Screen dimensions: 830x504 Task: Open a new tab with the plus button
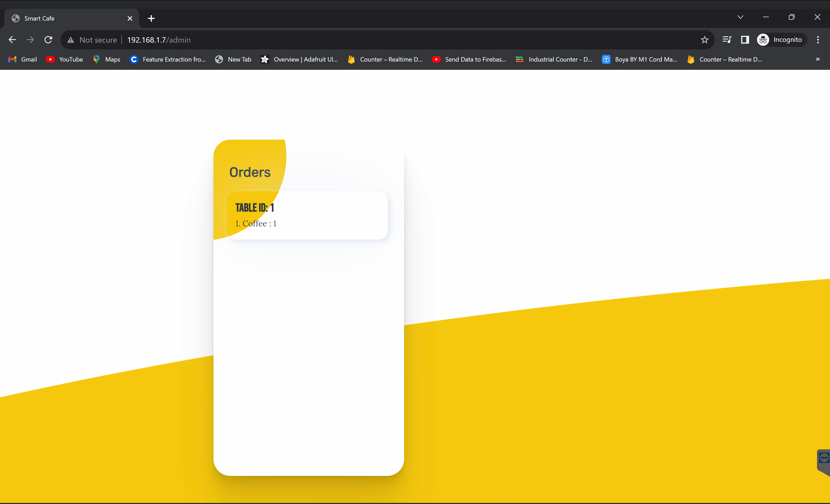[151, 18]
